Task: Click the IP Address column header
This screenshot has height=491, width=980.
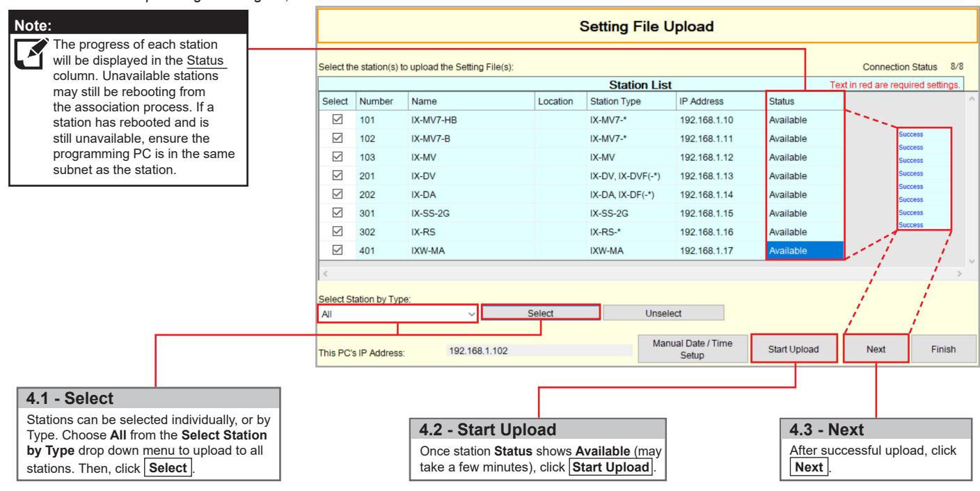Action: (x=720, y=101)
